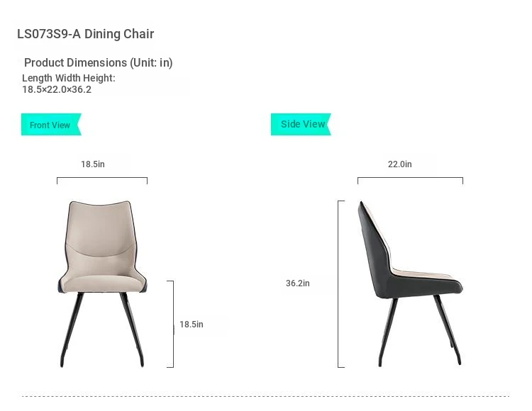Click the Length Width Height label

tap(69, 78)
